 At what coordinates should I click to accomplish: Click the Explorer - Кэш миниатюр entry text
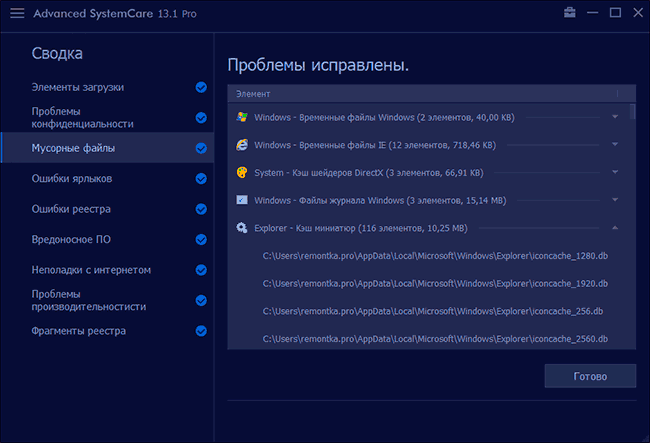(361, 228)
